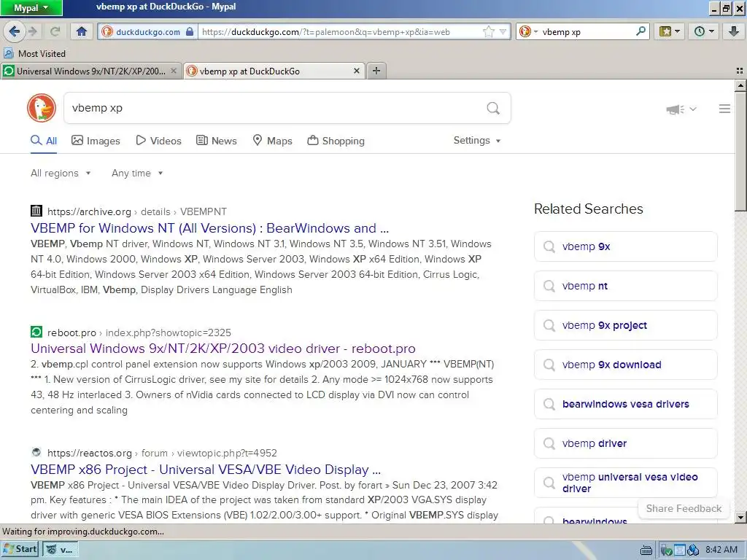This screenshot has width=747, height=560.
Task: Click the padlock security icon
Action: point(190,32)
